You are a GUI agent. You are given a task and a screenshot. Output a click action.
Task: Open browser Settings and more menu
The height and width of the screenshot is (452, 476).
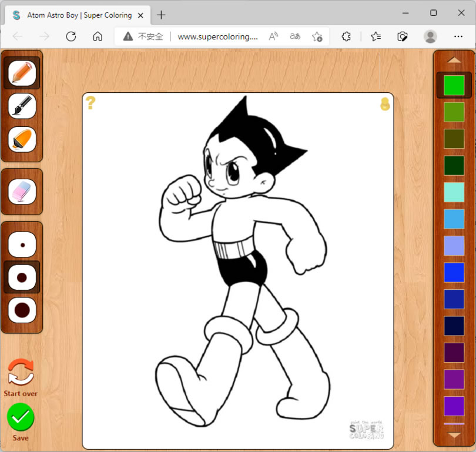(x=458, y=36)
